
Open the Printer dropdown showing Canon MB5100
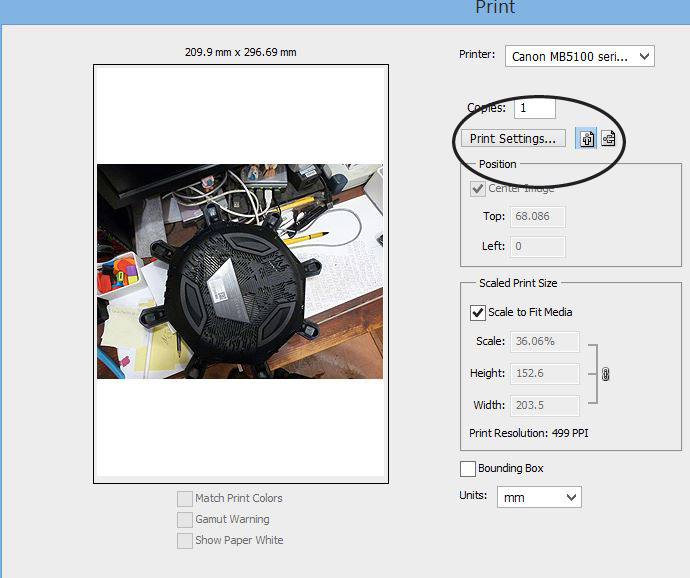579,56
